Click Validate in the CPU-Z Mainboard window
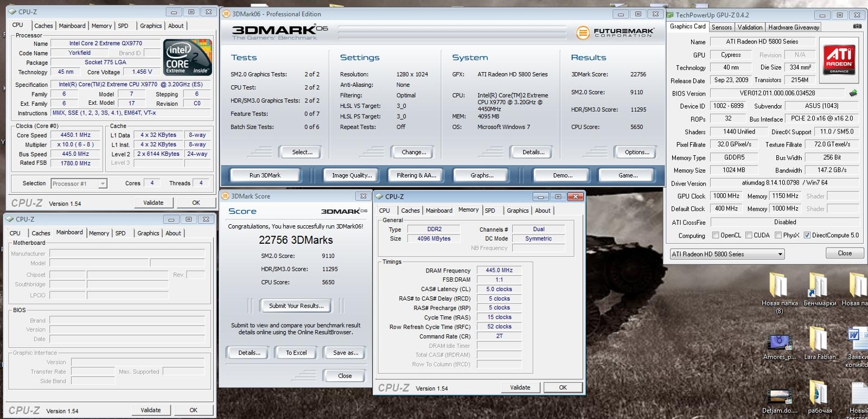 [150, 410]
